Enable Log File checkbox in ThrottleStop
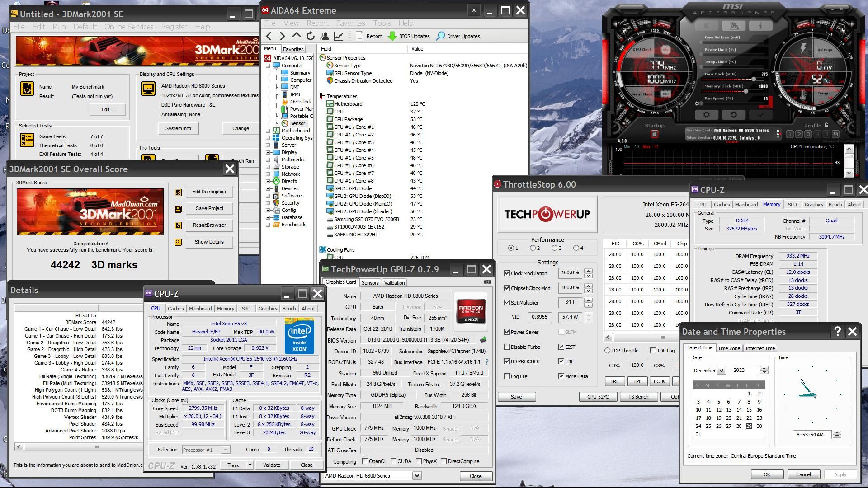This screenshot has width=868, height=488. tap(507, 376)
